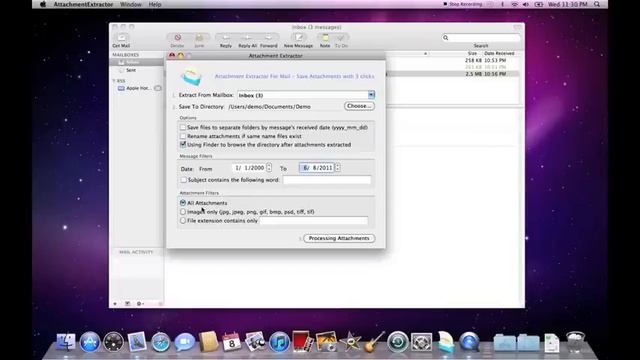Open iCal calendar icon in the dock

coord(231,342)
